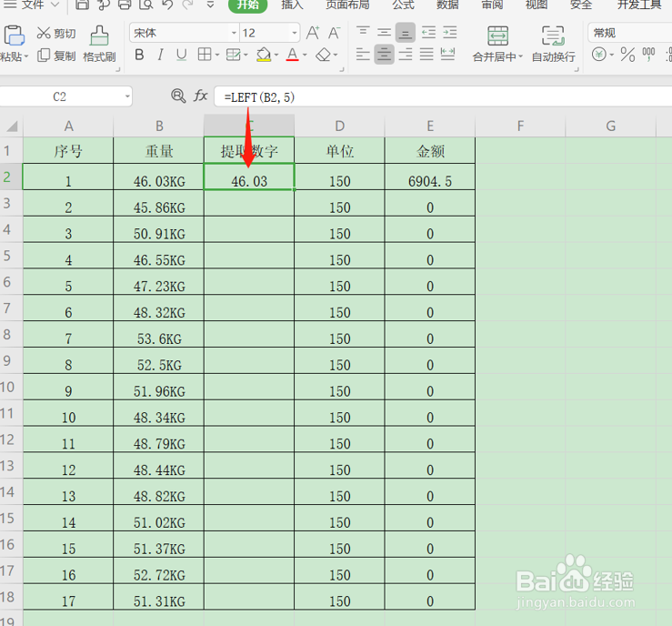672x626 pixels.
Task: Click the fx insert function icon
Action: point(201,96)
